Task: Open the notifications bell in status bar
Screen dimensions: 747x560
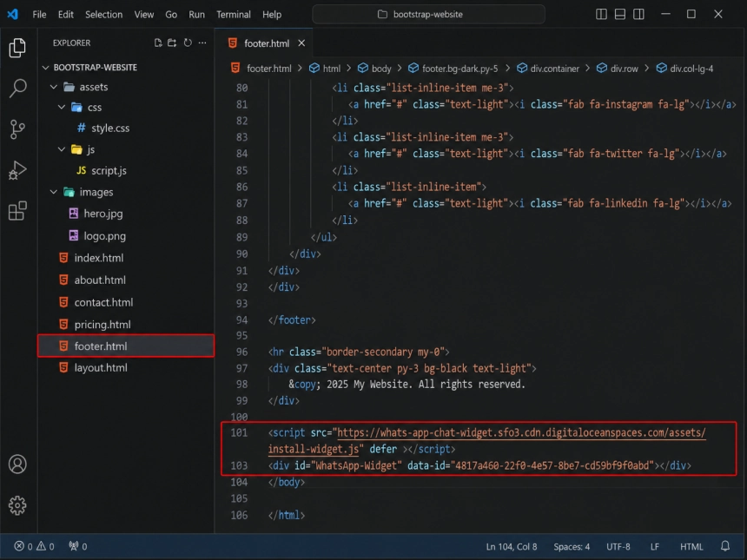Action: click(725, 546)
